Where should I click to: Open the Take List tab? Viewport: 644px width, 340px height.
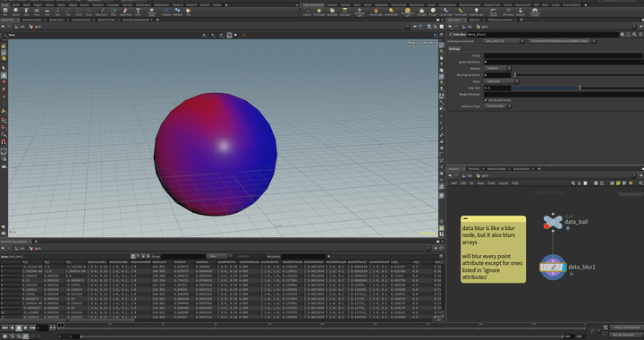pos(474,20)
